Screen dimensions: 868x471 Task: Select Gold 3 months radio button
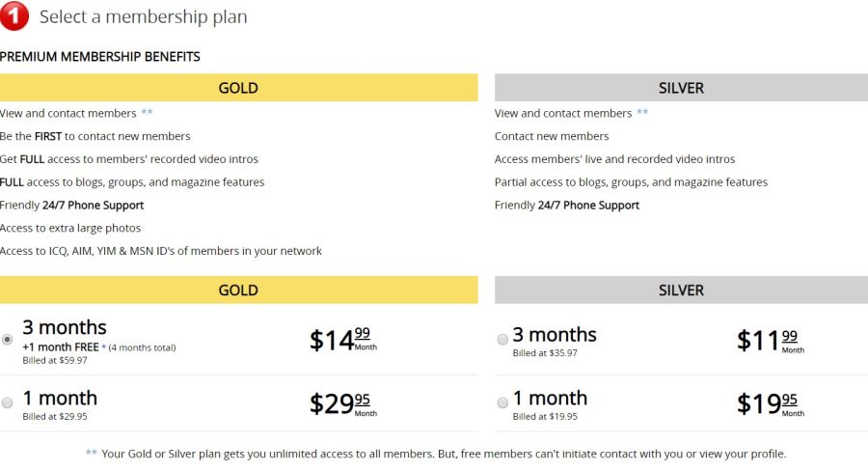pyautogui.click(x=8, y=340)
